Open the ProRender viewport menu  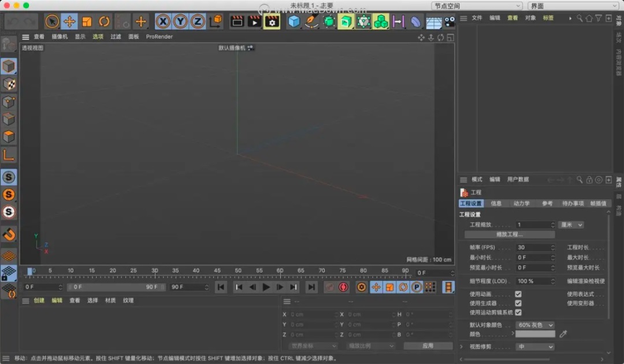click(159, 36)
